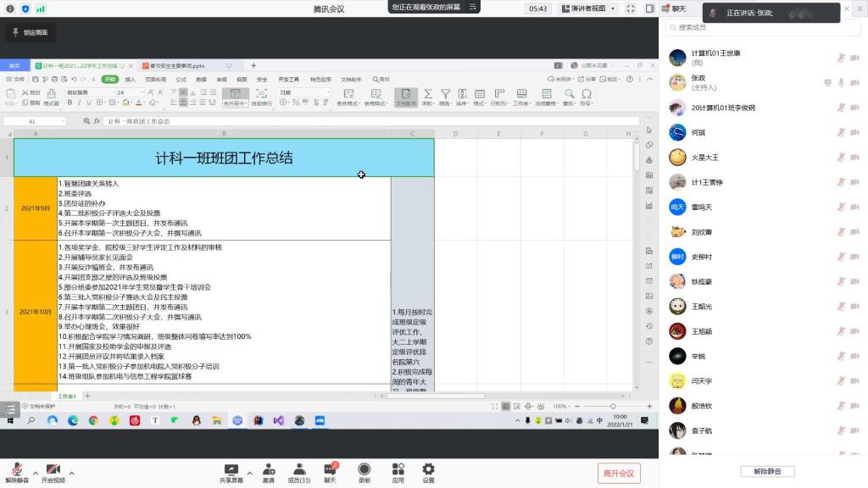Open meeting 设置 settings gear
This screenshot has height=488, width=868.
428,470
